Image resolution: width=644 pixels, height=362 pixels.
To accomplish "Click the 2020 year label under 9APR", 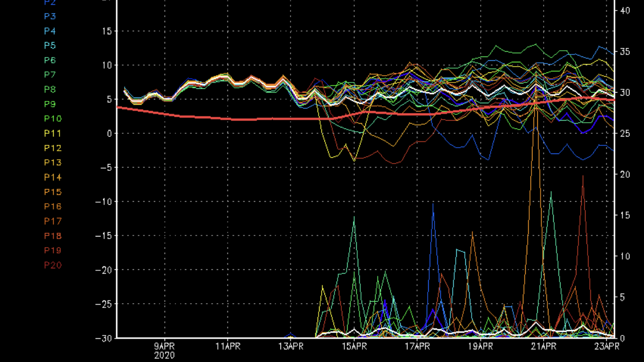I will [x=165, y=355].
